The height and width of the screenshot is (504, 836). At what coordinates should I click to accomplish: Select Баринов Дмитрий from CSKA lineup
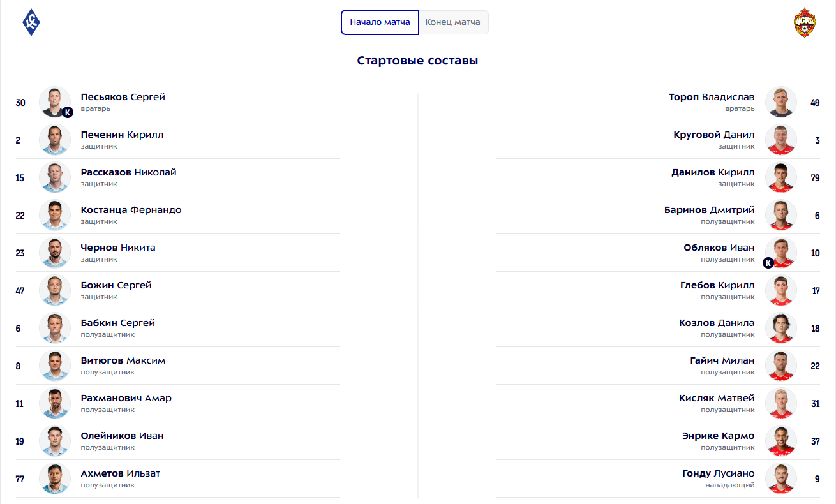pos(709,210)
